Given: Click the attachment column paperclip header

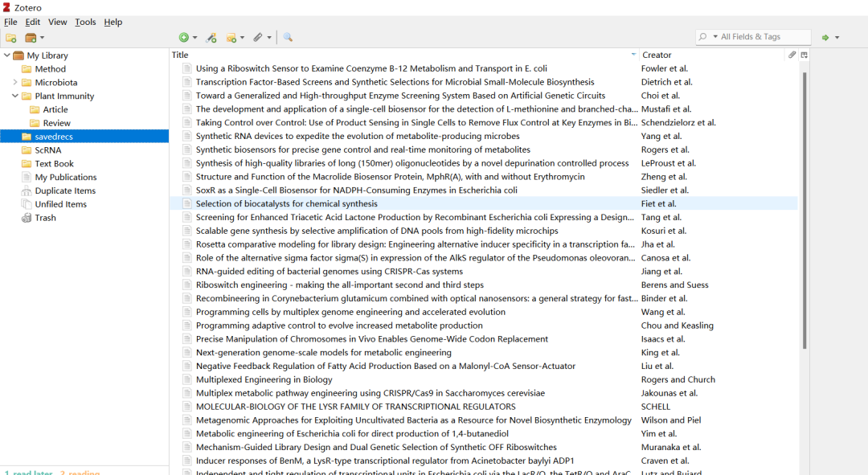Looking at the screenshot, I should (x=792, y=55).
